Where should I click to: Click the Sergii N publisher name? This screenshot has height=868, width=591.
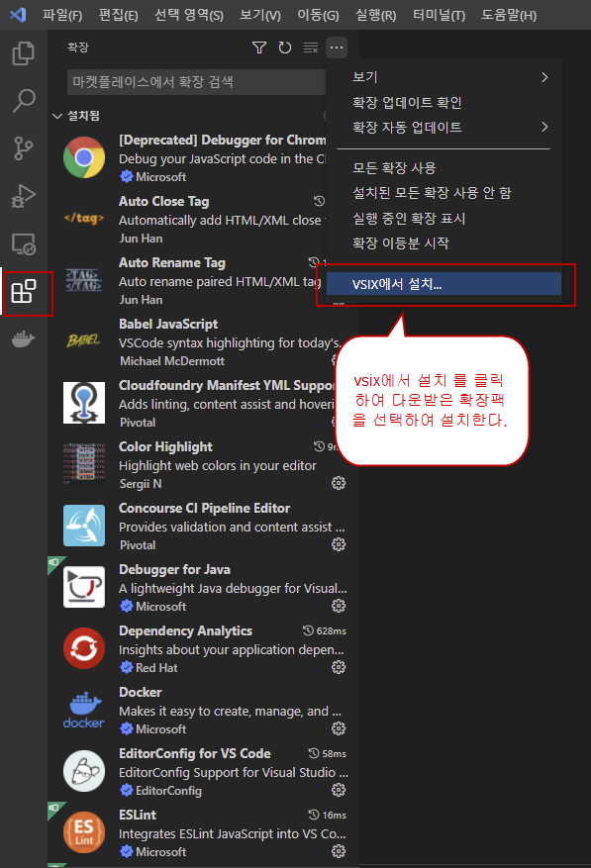click(x=141, y=484)
